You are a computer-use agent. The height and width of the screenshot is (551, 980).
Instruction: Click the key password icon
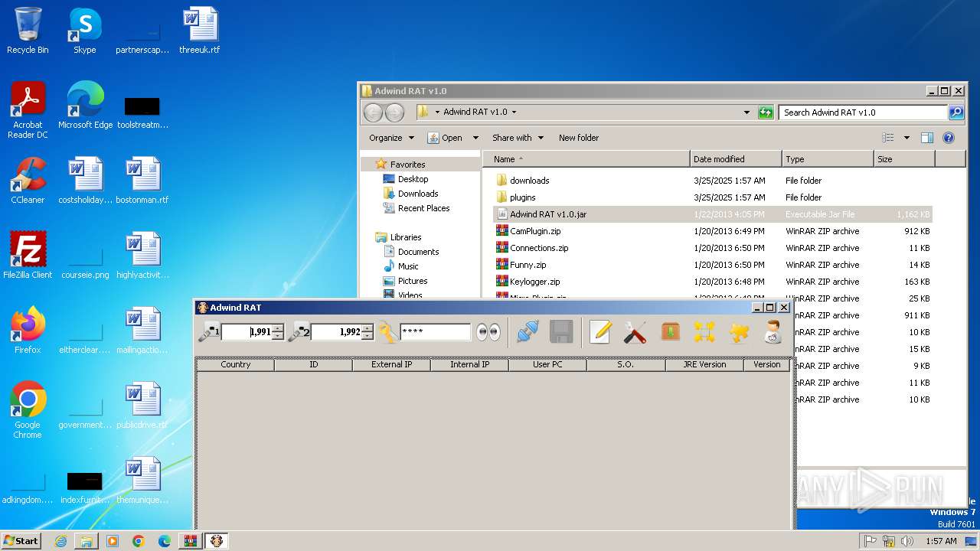[388, 332]
